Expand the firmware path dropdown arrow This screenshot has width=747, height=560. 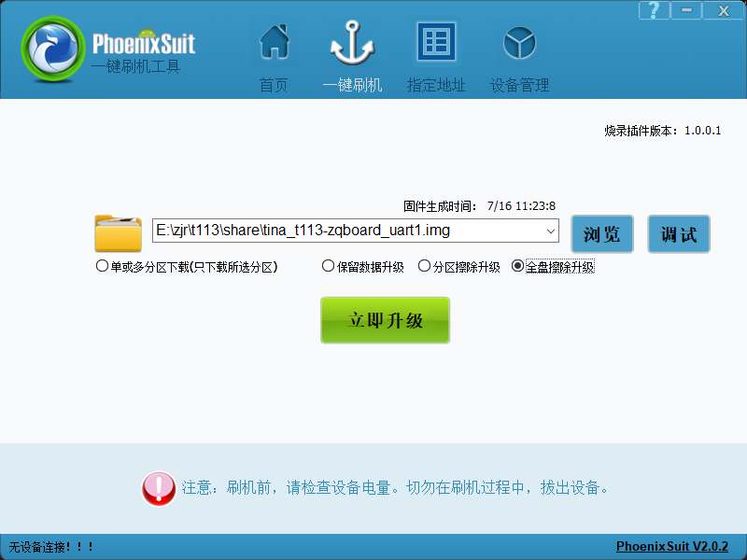point(550,231)
